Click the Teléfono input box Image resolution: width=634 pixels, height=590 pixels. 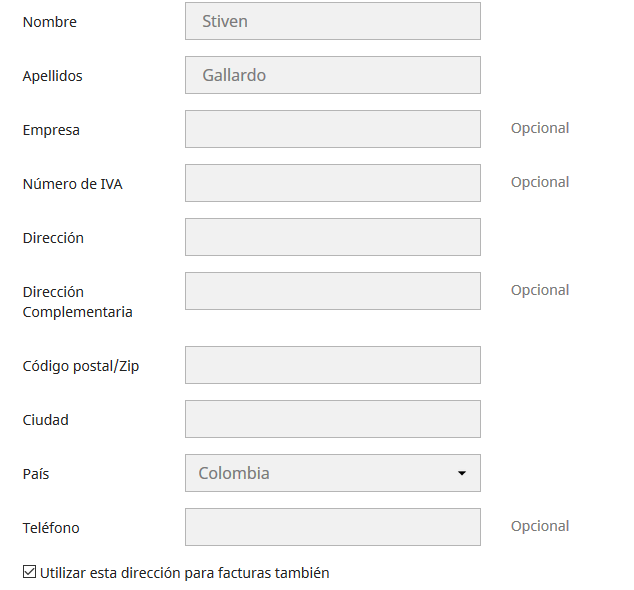point(332,527)
